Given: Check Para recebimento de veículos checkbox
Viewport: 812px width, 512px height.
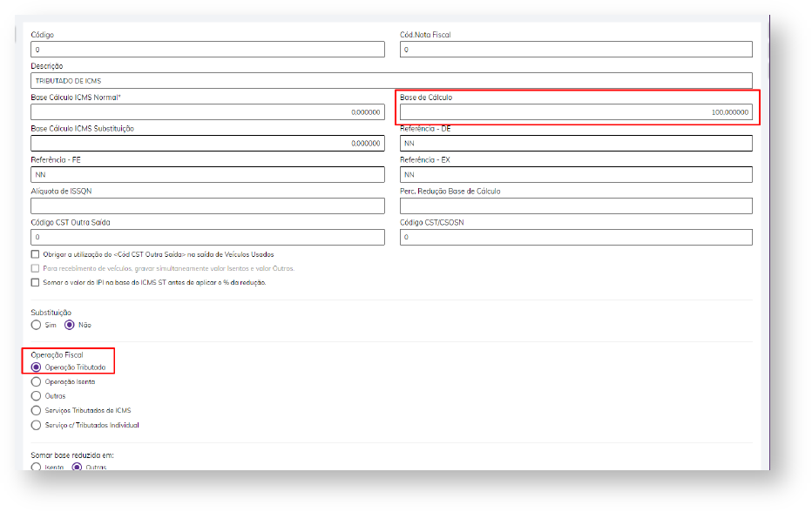Looking at the screenshot, I should (35, 268).
